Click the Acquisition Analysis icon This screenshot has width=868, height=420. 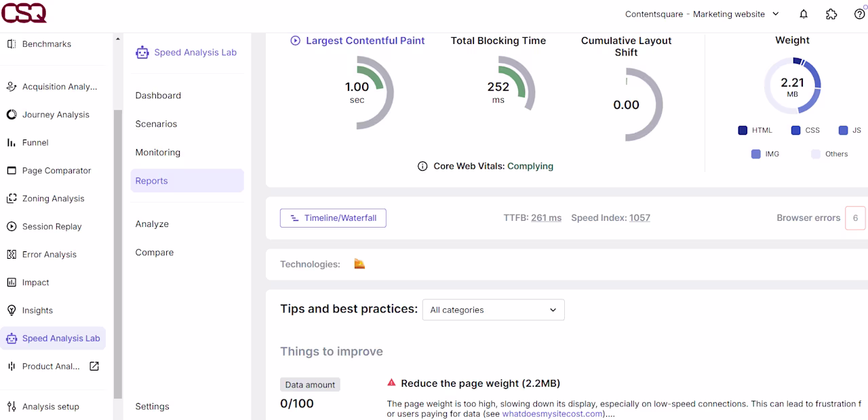[12, 87]
